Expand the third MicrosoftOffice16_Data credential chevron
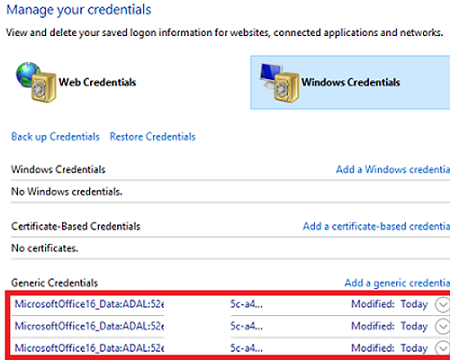This screenshot has height=360, width=450. [x=443, y=349]
